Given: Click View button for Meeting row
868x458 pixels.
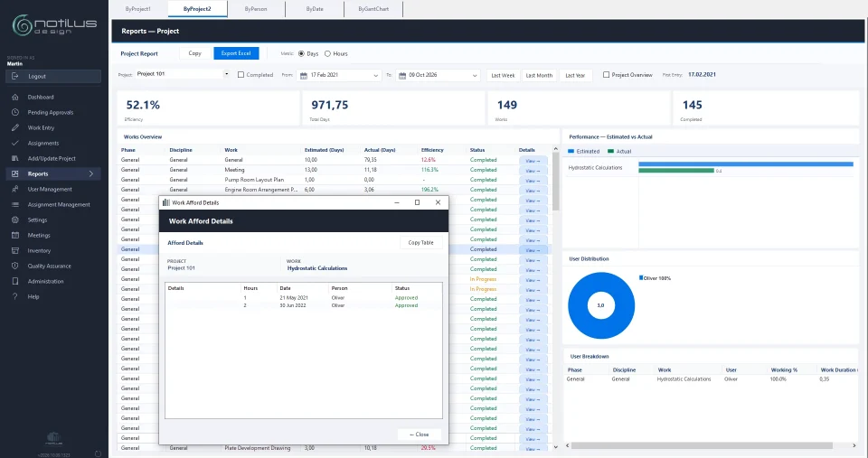Looking at the screenshot, I should coord(533,171).
